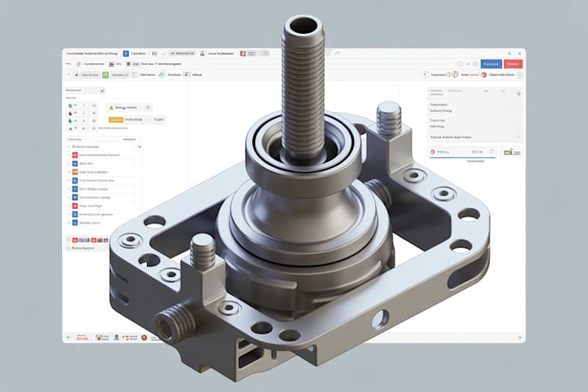Click the dark monitor icon in the second toolbar row
This screenshot has height=392, width=588.
pyautogui.click(x=129, y=64)
